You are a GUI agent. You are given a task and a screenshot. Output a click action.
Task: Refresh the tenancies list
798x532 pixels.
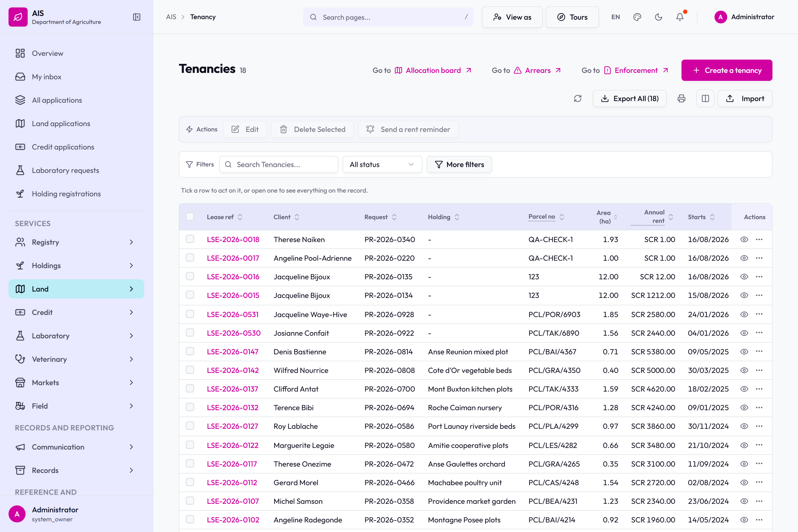click(x=578, y=98)
